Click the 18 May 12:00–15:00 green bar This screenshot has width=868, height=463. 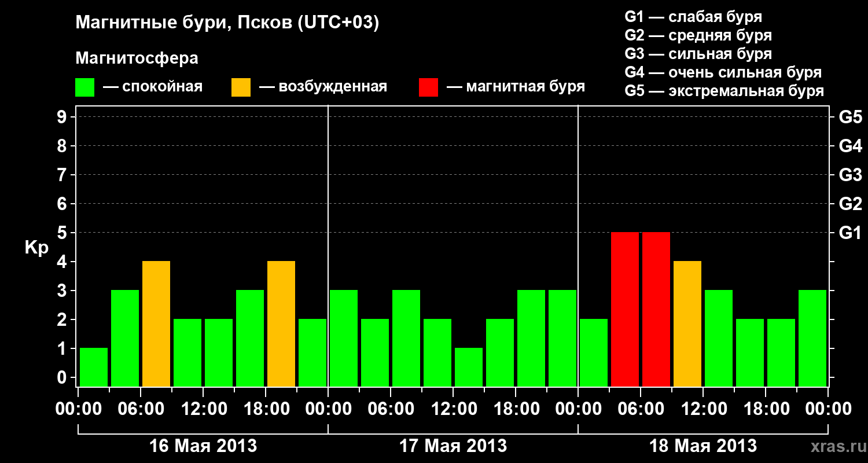(x=719, y=338)
